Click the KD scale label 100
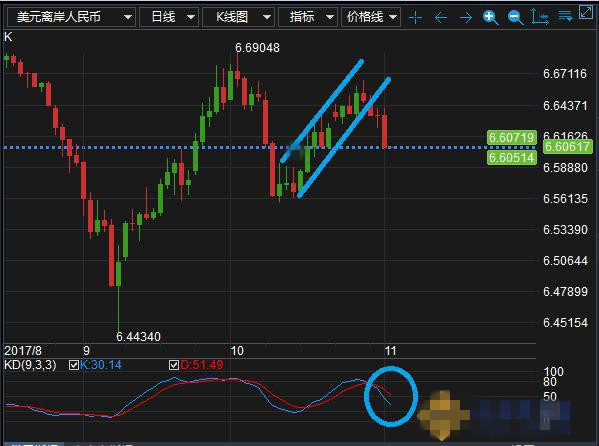The image size is (599, 446). [x=554, y=371]
